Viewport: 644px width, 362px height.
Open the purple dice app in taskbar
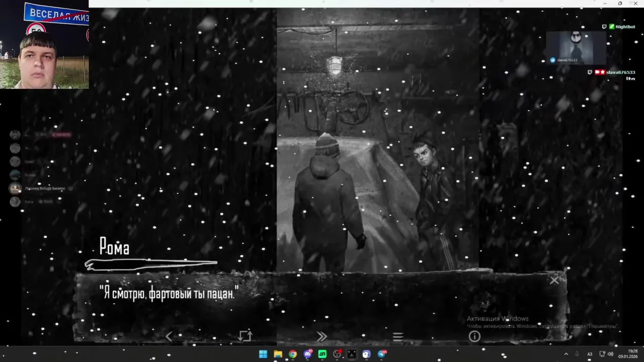point(366,354)
